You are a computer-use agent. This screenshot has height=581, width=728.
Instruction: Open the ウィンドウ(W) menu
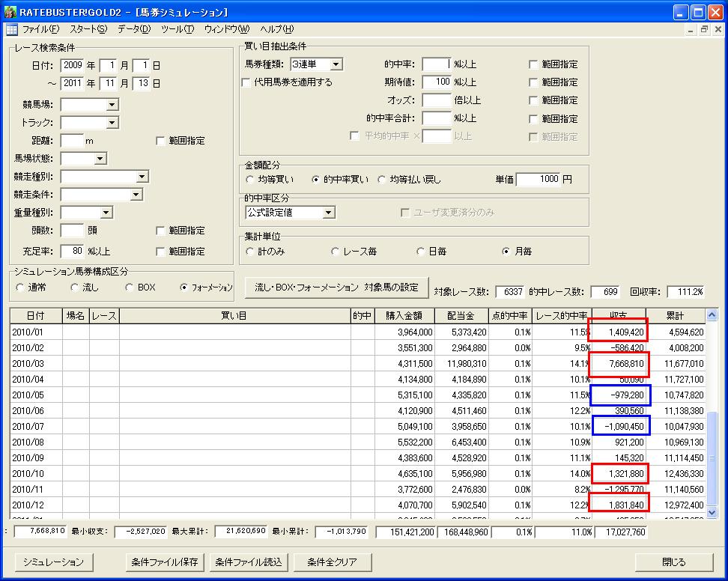pyautogui.click(x=227, y=29)
